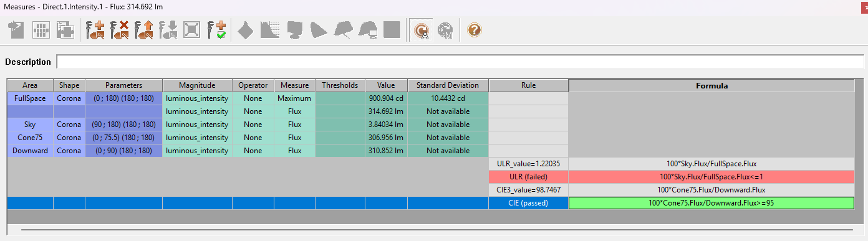Click the grid table toolbar icon
Image resolution: width=868 pixels, height=241 pixels.
[41, 29]
